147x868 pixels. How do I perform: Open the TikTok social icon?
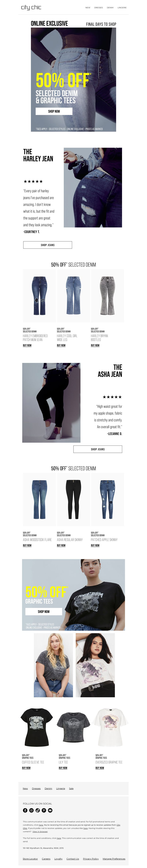(37, 810)
